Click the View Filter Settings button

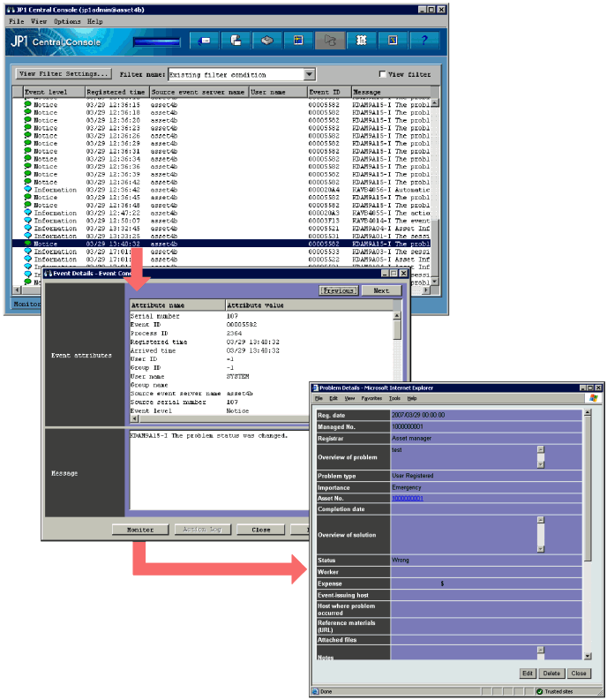[64, 74]
